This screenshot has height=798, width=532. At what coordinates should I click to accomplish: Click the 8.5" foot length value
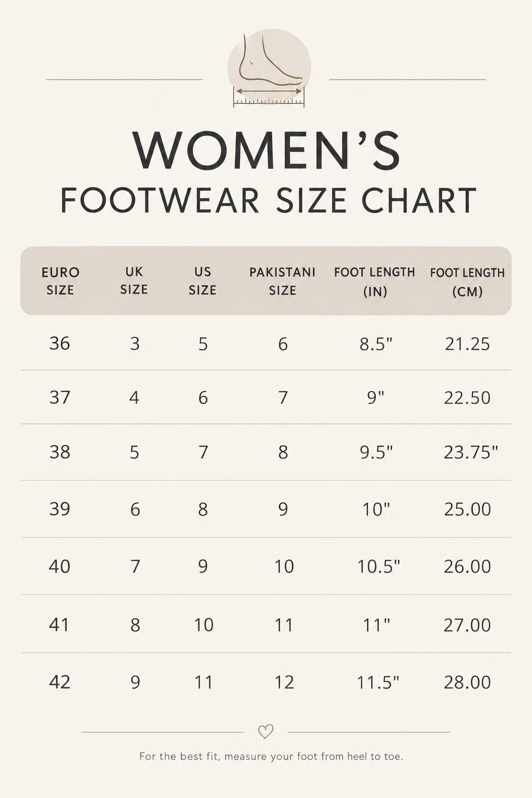pos(376,343)
